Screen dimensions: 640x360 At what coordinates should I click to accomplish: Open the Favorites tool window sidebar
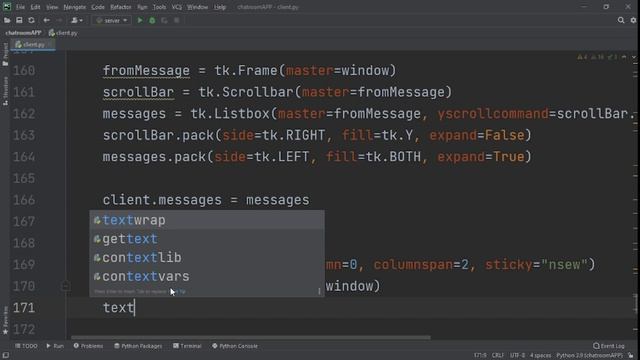5,320
